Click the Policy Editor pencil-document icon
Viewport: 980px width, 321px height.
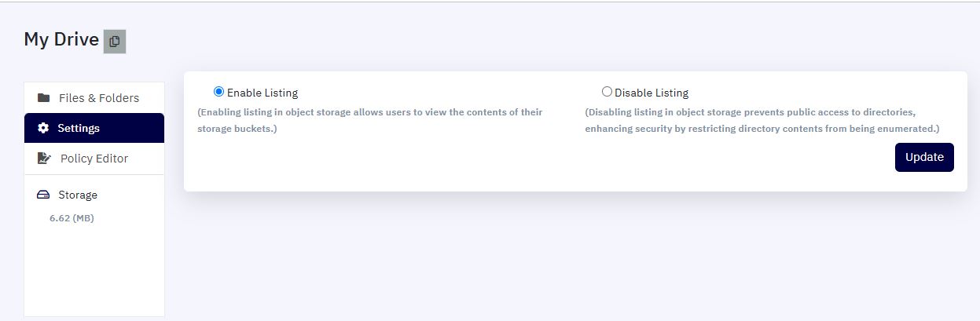pos(44,159)
